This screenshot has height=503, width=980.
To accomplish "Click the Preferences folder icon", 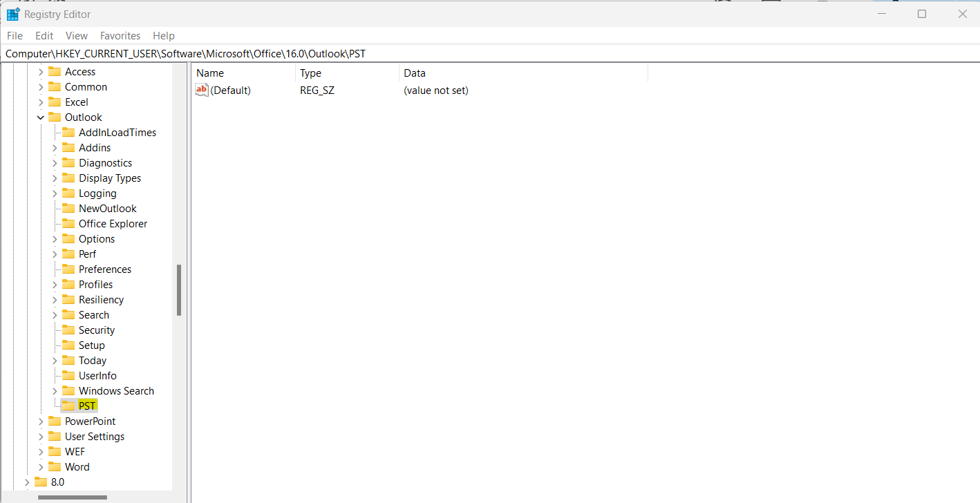I will point(68,269).
